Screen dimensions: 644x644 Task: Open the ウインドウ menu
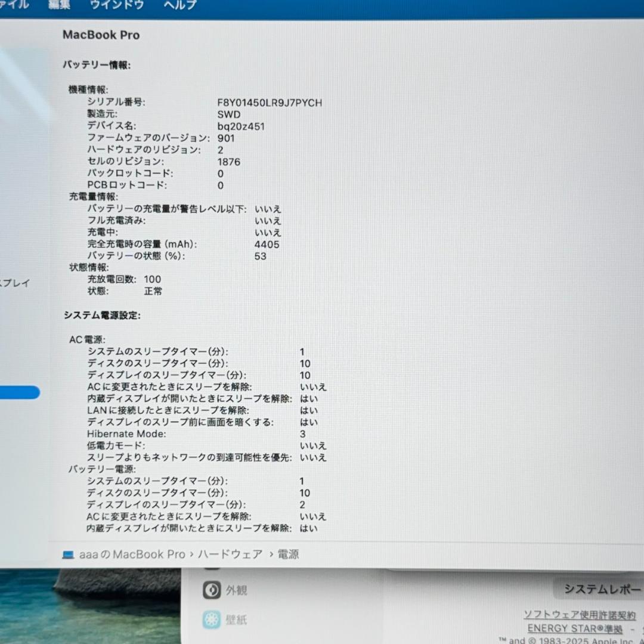[x=117, y=5]
